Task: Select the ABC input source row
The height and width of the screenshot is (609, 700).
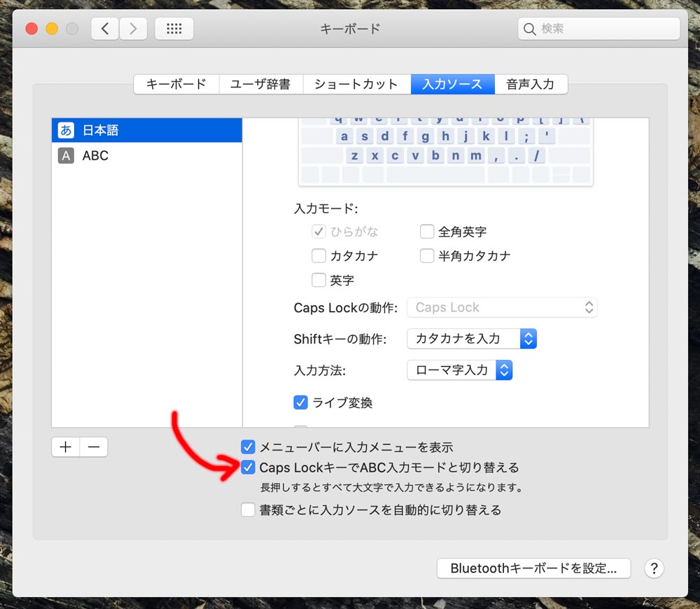Action: pyautogui.click(x=147, y=156)
